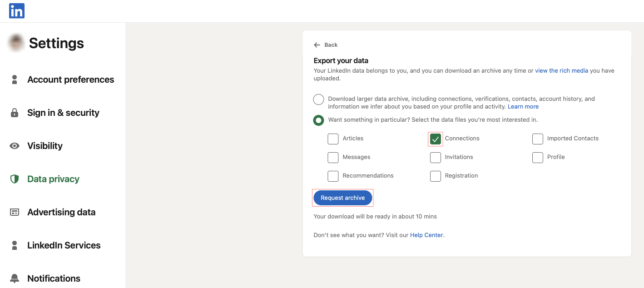Enable the Profile checkbox

pyautogui.click(x=538, y=157)
